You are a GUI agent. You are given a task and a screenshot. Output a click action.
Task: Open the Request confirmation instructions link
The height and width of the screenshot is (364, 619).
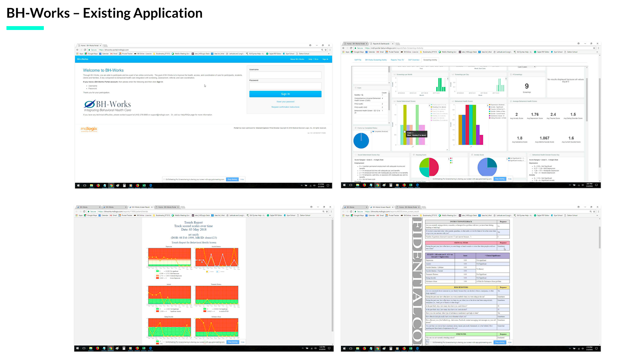(285, 107)
